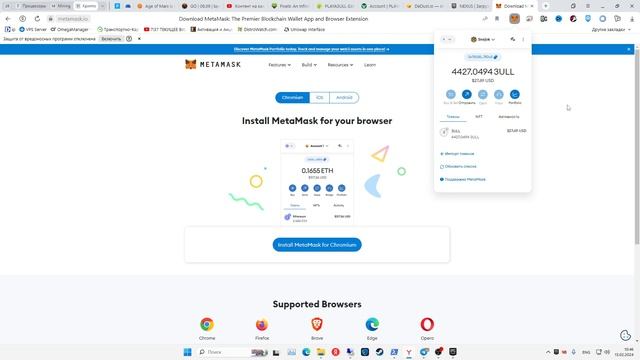The height and width of the screenshot is (360, 640).
Task: Select the NFT tab in the wallet
Action: [x=479, y=117]
